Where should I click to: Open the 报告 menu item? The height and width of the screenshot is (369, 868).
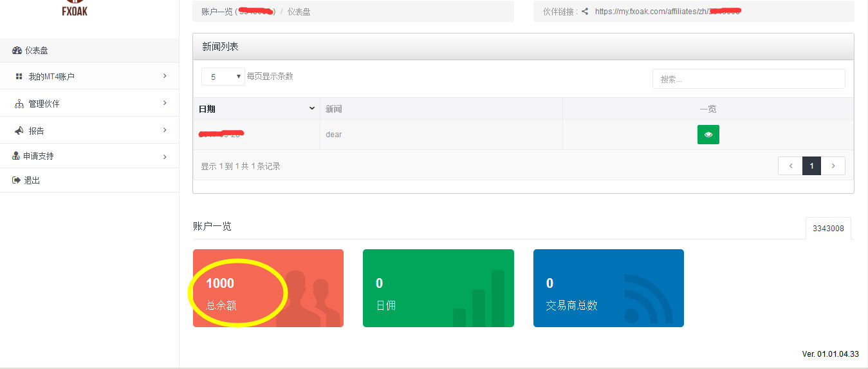[89, 131]
